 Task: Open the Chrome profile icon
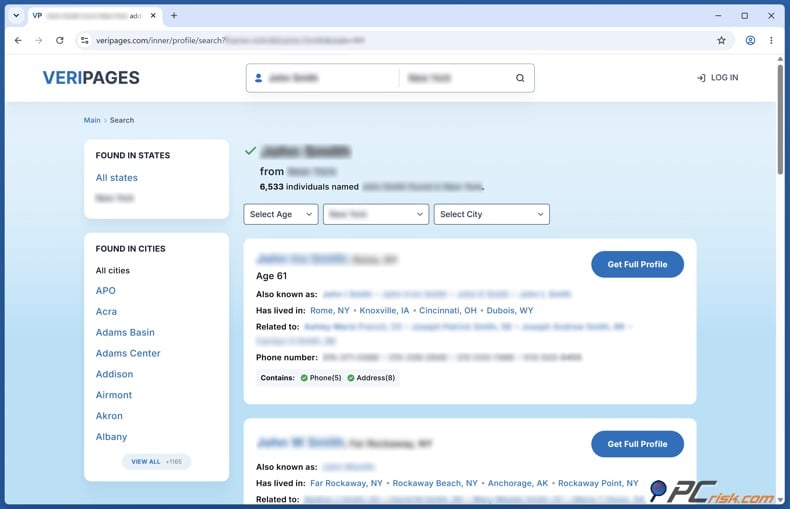pyautogui.click(x=750, y=40)
